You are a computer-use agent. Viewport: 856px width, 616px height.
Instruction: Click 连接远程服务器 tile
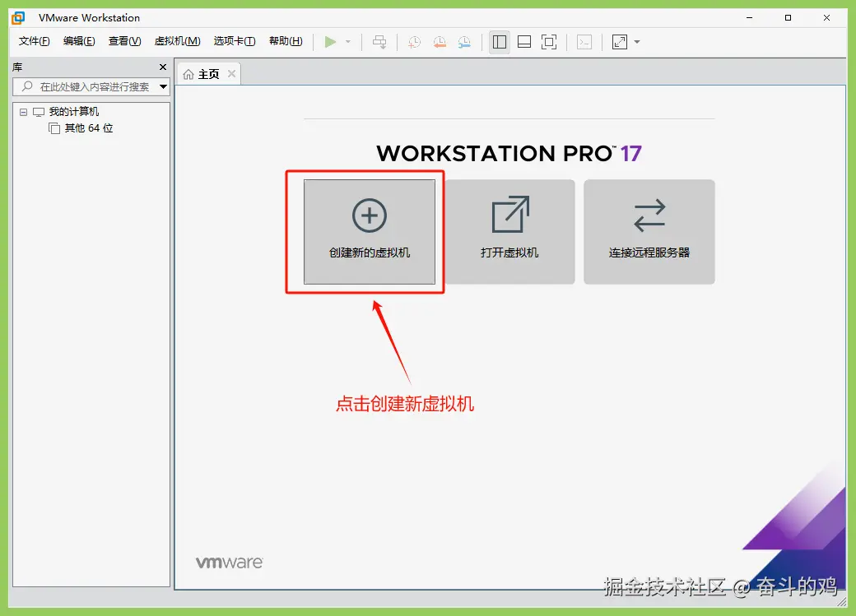pos(649,232)
